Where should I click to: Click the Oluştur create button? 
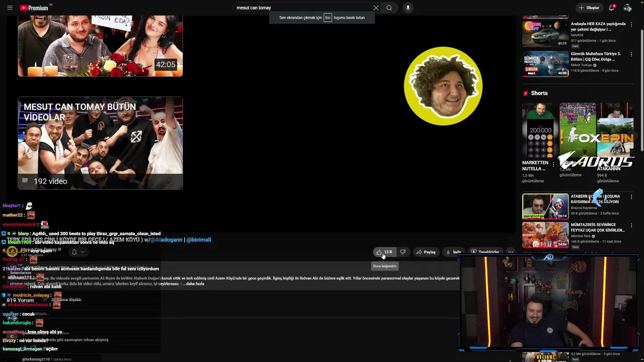(x=589, y=8)
